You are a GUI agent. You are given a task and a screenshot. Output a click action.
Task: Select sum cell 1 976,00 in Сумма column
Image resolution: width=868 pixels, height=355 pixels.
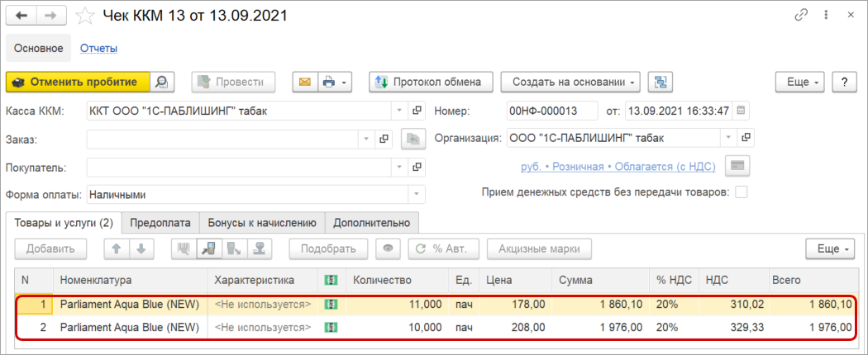[601, 328]
